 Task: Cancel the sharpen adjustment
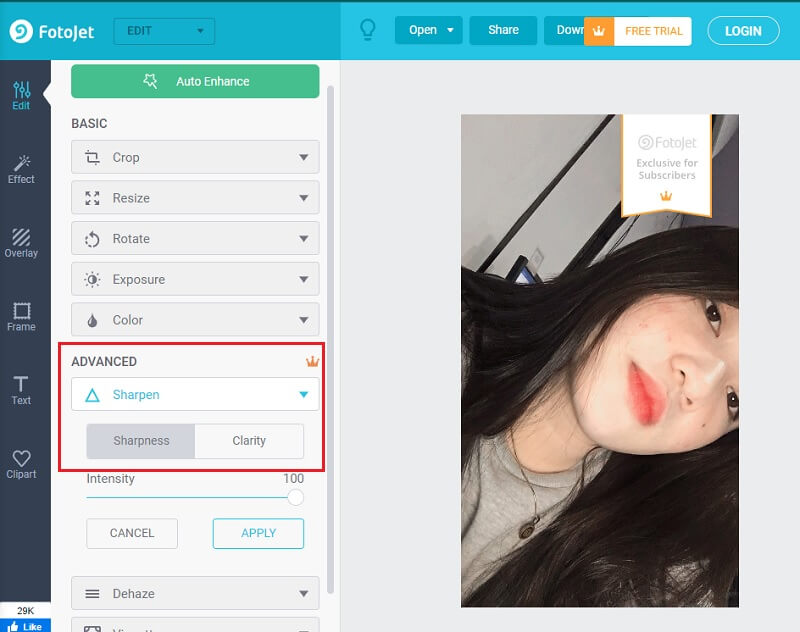pyautogui.click(x=132, y=533)
